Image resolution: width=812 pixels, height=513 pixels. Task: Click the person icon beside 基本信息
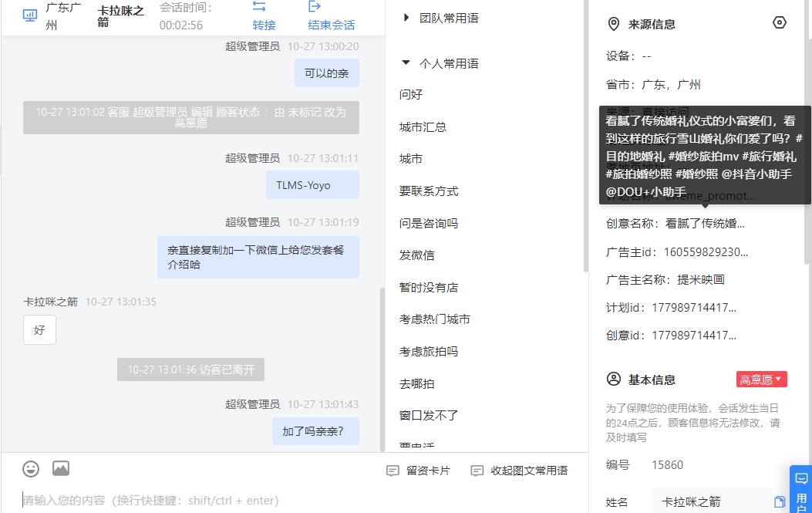click(614, 380)
